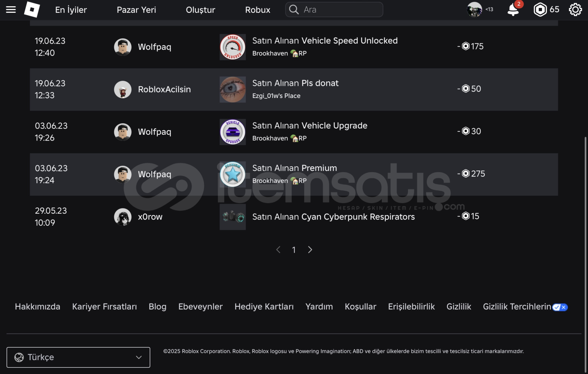
Task: Open Brookhaven RP under Vehicle Upgrade
Action: [x=279, y=138]
